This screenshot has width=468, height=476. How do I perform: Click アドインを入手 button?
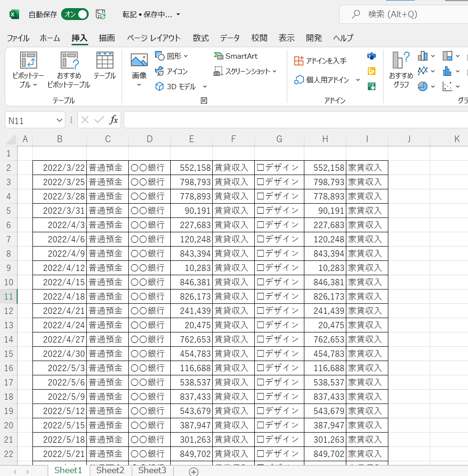(321, 61)
